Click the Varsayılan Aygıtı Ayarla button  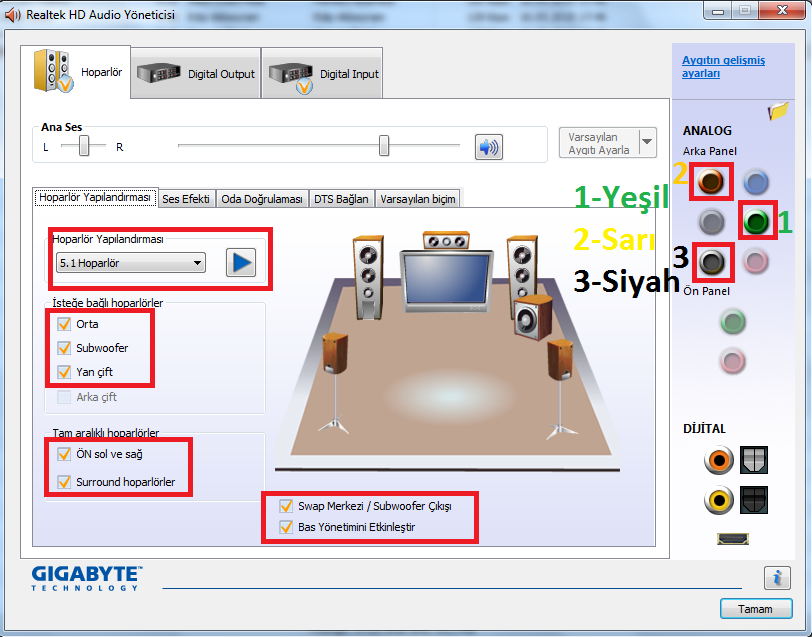click(x=599, y=143)
